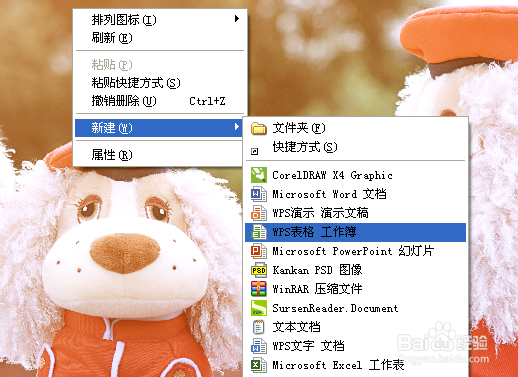This screenshot has width=518, height=377.
Task: Click the greyed 粘贴(P) entry
Action: [160, 65]
